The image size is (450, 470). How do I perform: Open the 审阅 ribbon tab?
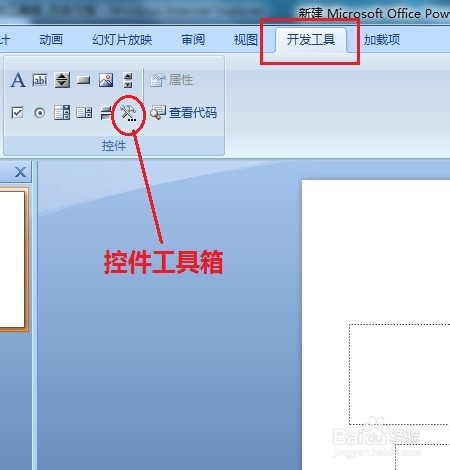pyautogui.click(x=193, y=40)
